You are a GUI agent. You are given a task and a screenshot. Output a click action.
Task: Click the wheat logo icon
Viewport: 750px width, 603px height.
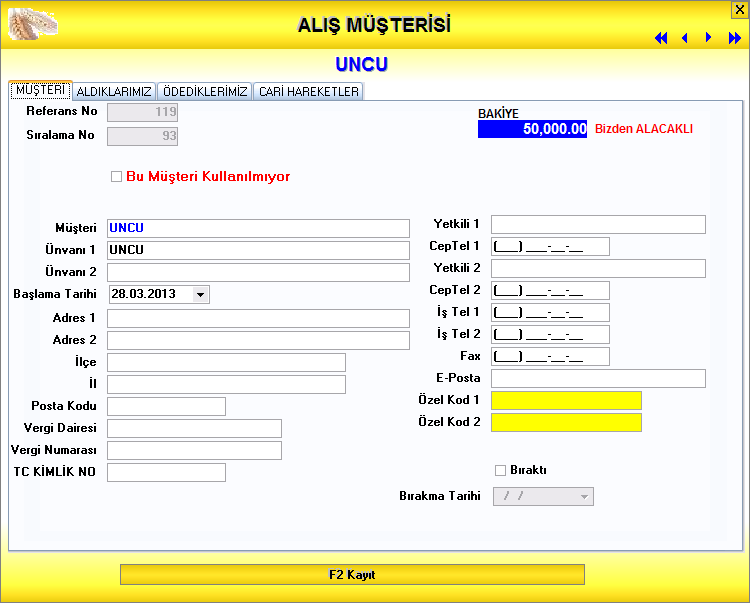pos(32,21)
